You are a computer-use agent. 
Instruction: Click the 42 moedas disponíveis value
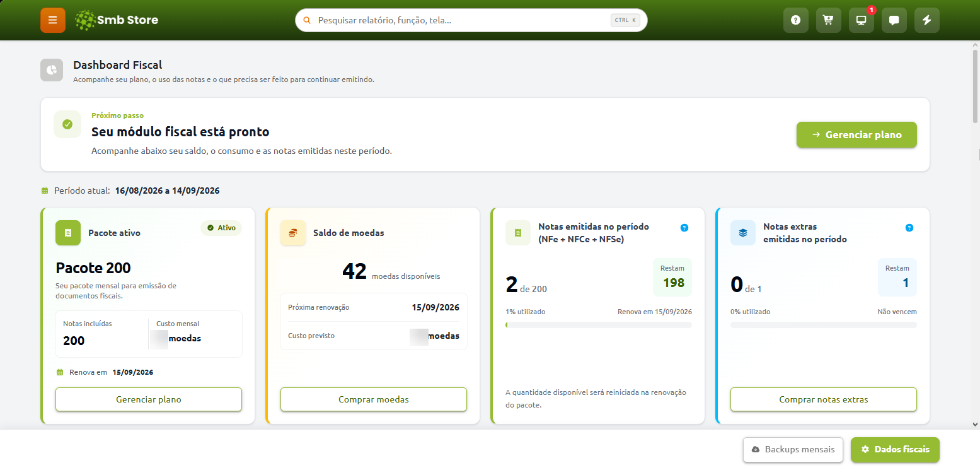coord(391,272)
